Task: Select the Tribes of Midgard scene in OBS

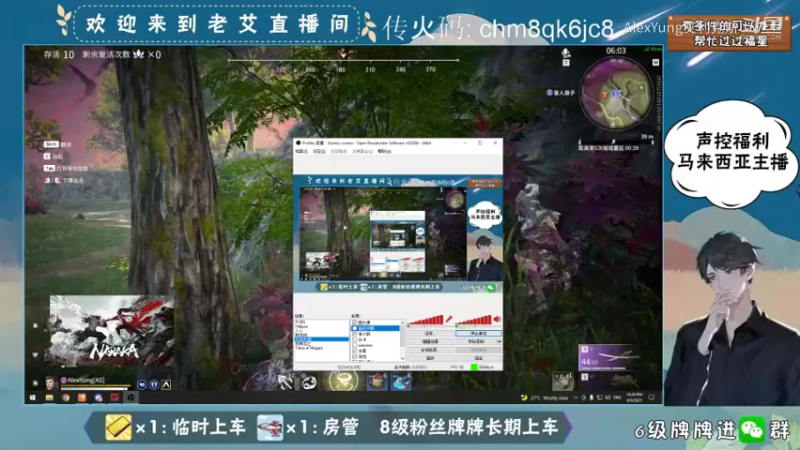Action: (309, 348)
